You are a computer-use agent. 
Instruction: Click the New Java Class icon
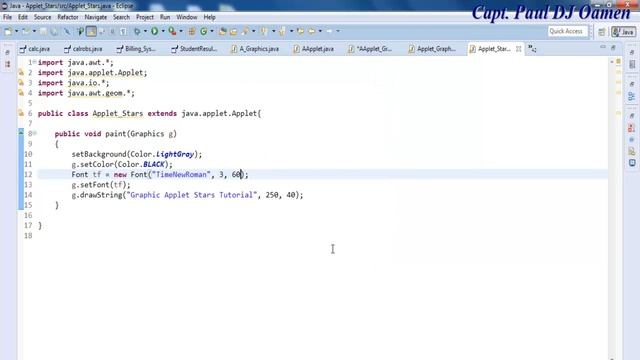(x=203, y=31)
